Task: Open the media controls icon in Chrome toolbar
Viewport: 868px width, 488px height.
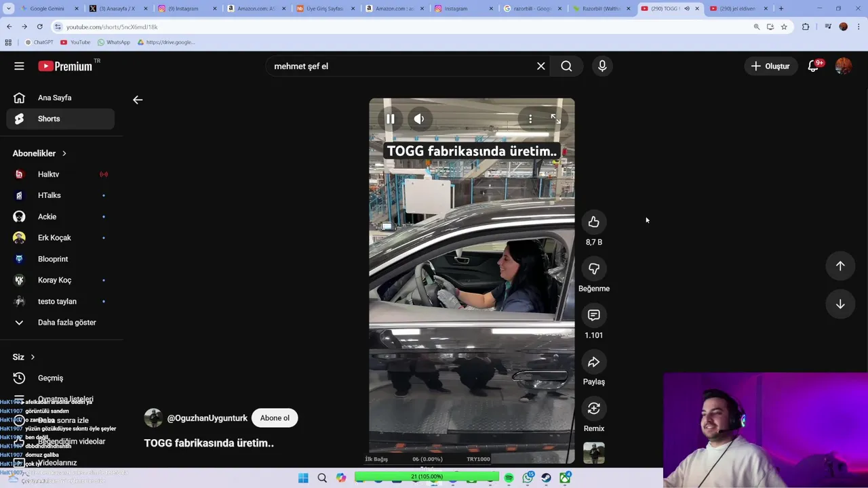Action: coord(827,26)
